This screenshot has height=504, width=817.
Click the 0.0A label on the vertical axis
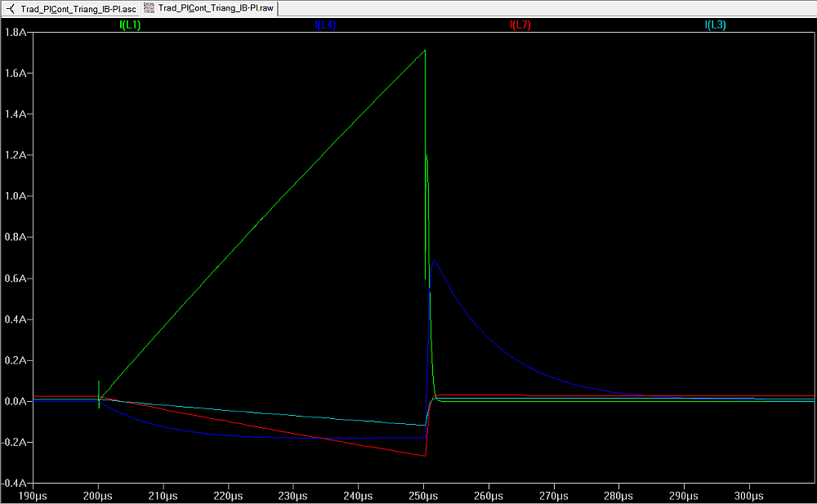coord(17,402)
